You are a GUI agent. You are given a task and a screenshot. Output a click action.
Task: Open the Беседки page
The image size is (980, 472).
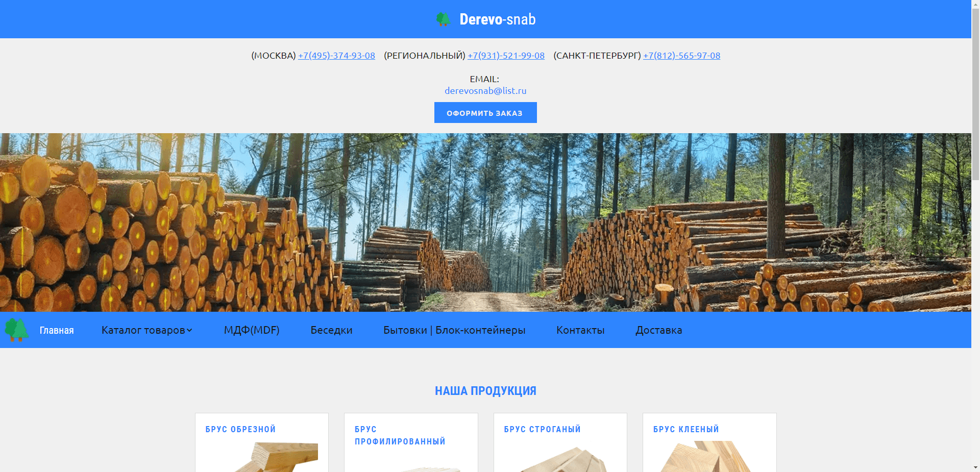(x=331, y=330)
